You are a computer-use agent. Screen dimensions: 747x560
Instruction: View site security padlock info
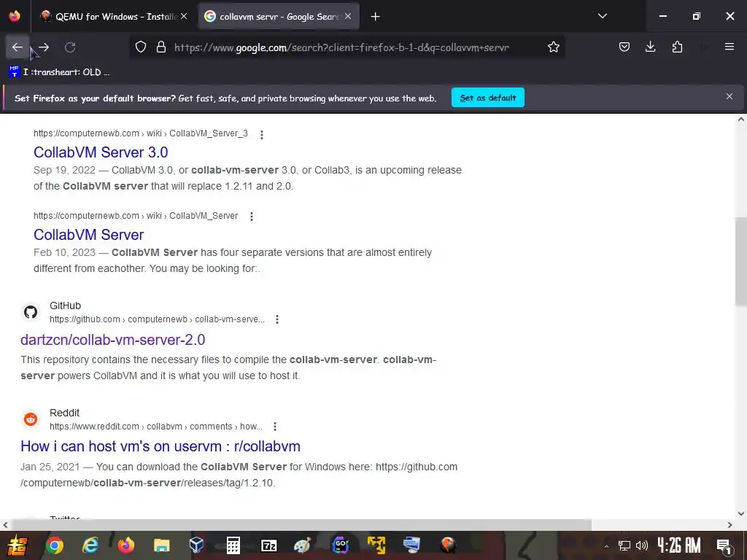161,47
